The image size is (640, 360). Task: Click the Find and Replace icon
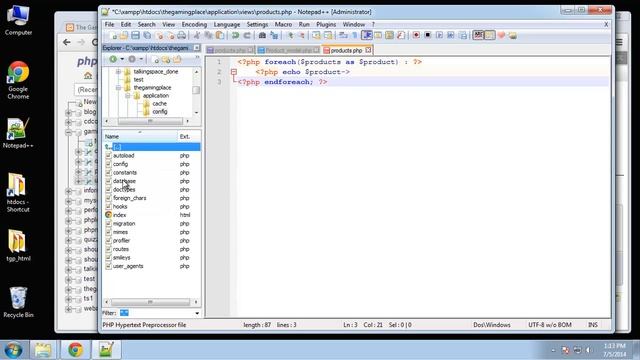(x=274, y=36)
